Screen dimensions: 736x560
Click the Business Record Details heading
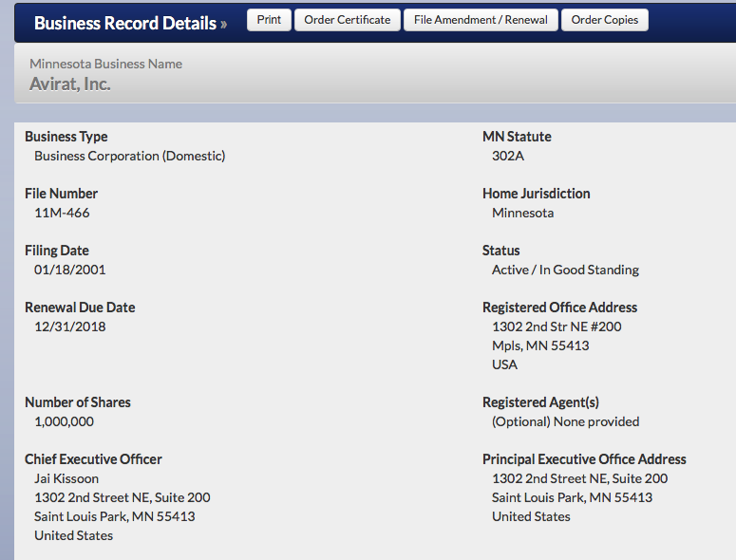124,23
